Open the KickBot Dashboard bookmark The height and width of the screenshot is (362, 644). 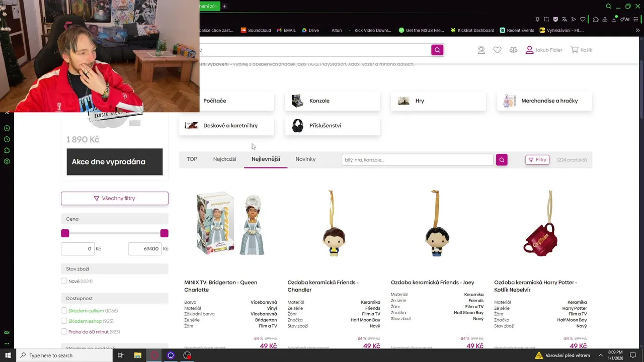pyautogui.click(x=472, y=30)
